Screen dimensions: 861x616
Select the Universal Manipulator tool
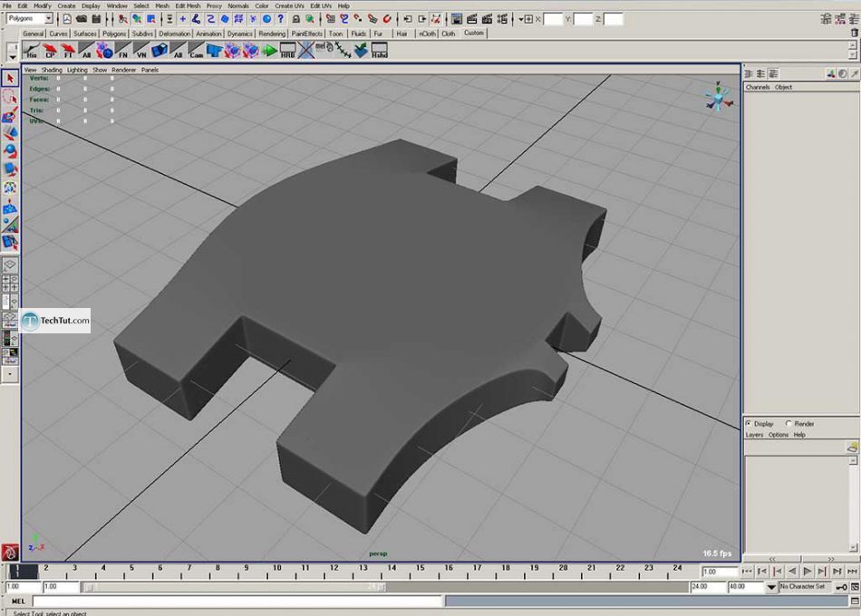[x=10, y=188]
